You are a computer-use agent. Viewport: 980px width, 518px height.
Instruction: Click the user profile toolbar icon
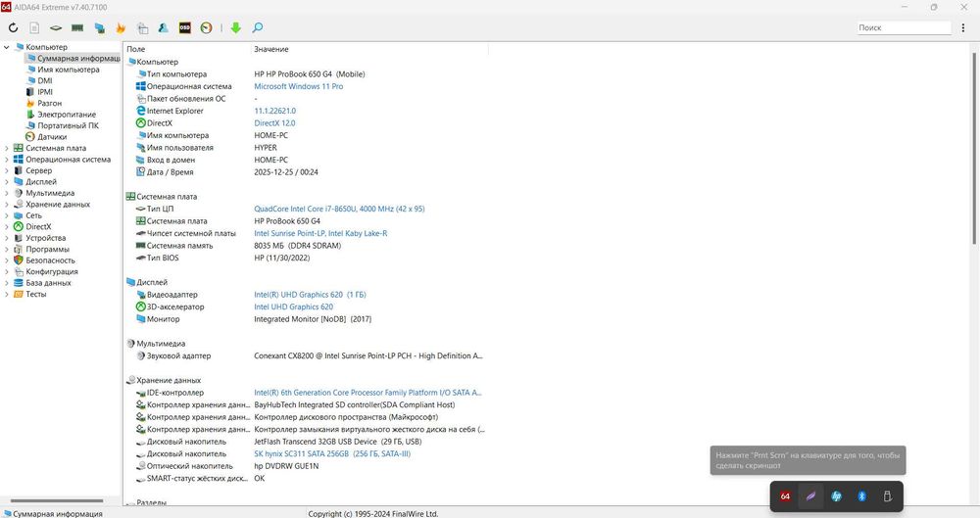pos(163,27)
